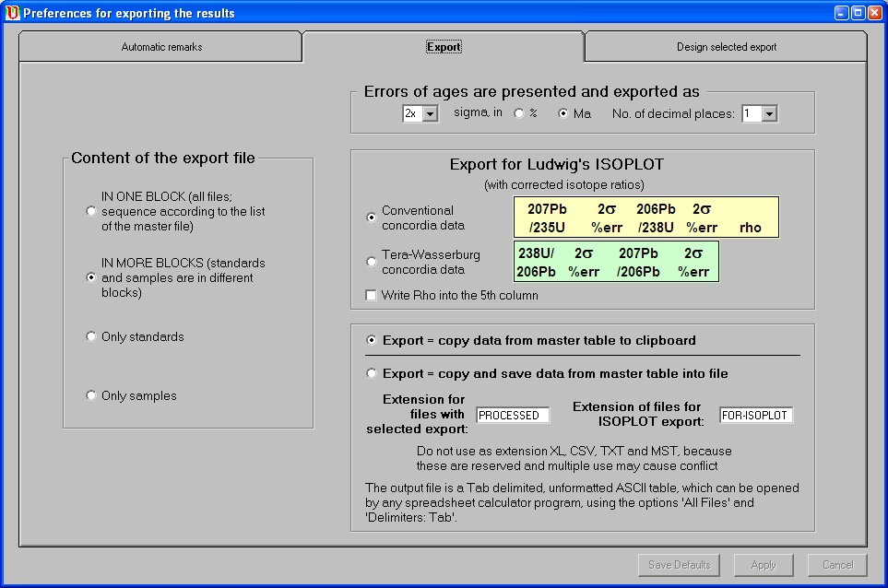888x588 pixels.
Task: Switch to the Automatic remarks tab
Action: pyautogui.click(x=161, y=47)
